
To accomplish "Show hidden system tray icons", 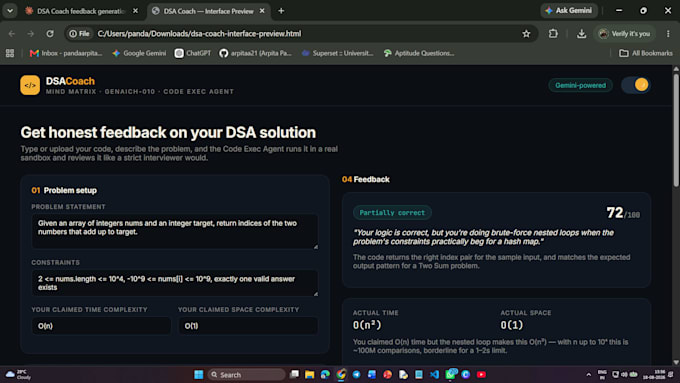I will [588, 374].
